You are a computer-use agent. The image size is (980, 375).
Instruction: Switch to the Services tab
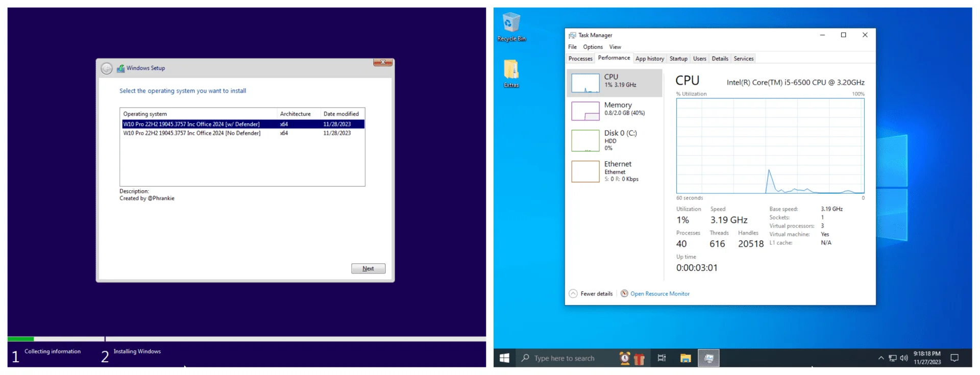pyautogui.click(x=743, y=59)
